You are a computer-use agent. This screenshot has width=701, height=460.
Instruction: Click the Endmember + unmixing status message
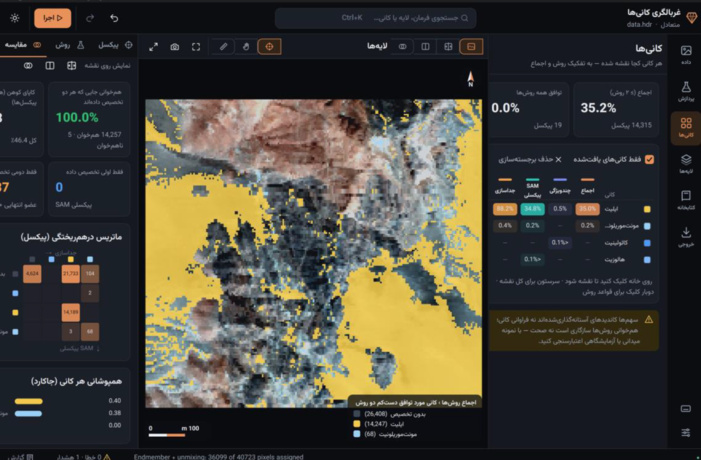coord(219,457)
